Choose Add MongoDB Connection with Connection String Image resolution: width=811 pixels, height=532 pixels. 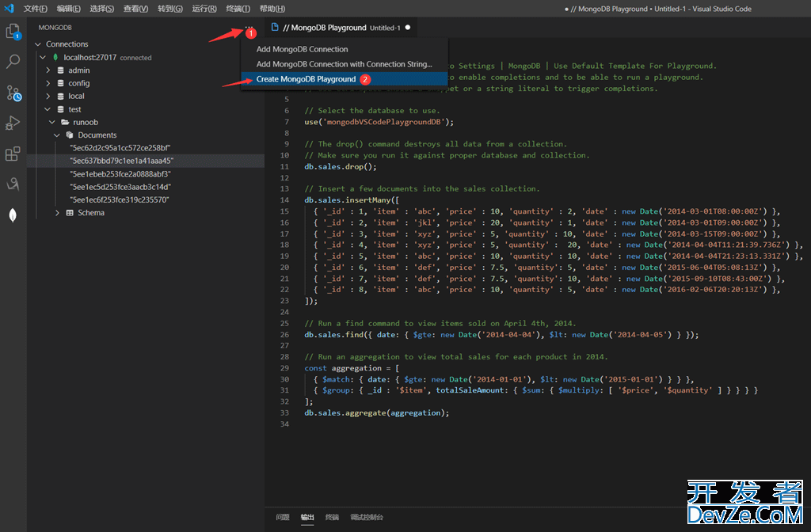coord(344,64)
